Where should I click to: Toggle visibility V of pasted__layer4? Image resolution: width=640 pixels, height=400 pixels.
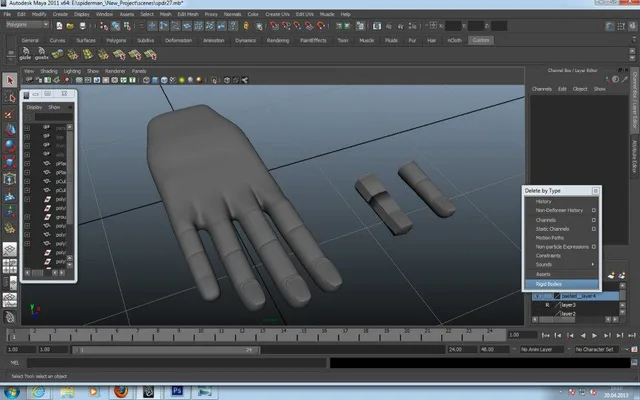pos(538,296)
